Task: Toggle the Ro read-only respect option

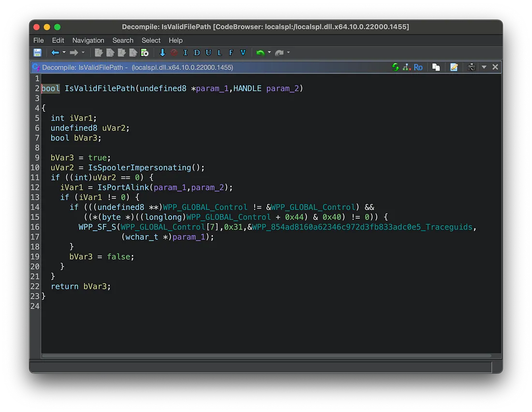Action: click(x=418, y=67)
